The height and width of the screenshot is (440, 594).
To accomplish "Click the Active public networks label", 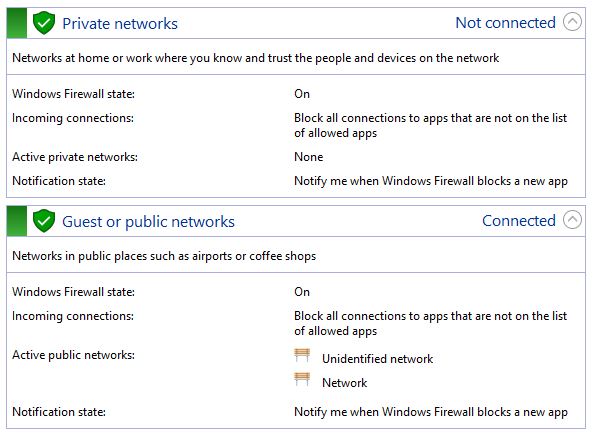I will [73, 355].
